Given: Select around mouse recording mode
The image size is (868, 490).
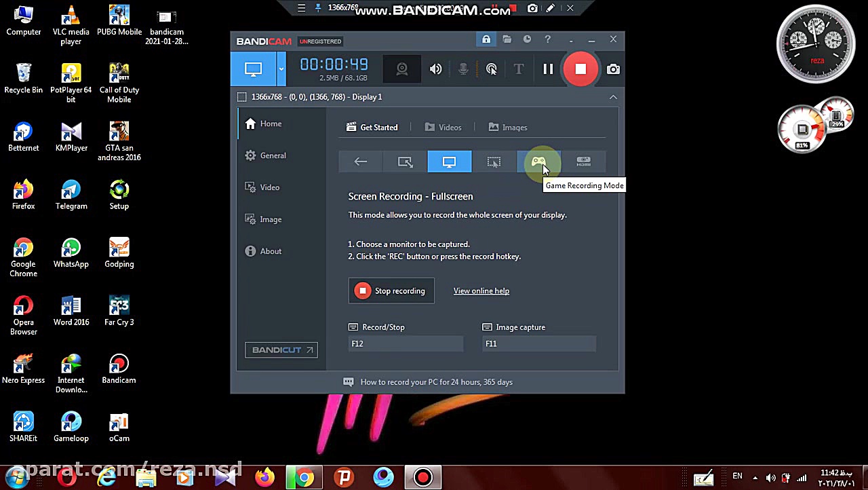Looking at the screenshot, I should tap(494, 162).
